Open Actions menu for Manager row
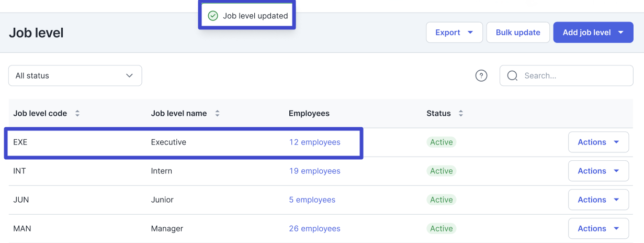 click(598, 228)
